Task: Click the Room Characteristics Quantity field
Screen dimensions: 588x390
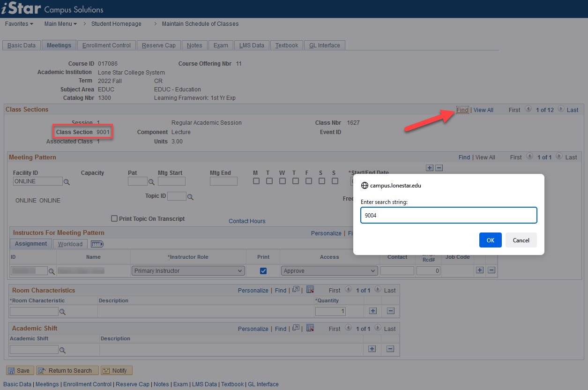Action: coord(331,311)
